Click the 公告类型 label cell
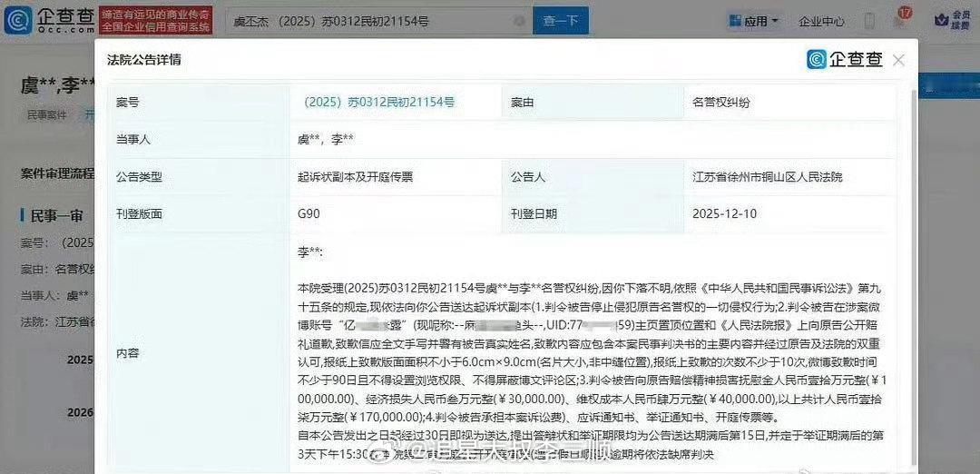The width and height of the screenshot is (980, 474). [199, 177]
